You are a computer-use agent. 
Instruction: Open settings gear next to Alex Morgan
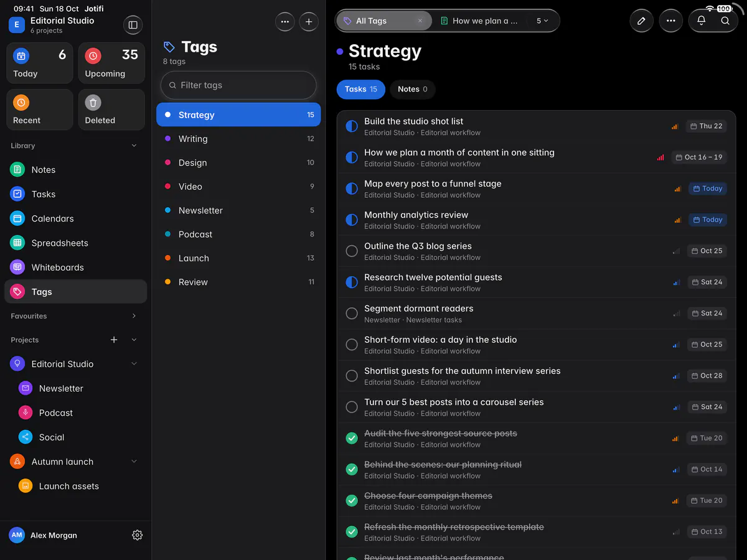[x=138, y=535]
